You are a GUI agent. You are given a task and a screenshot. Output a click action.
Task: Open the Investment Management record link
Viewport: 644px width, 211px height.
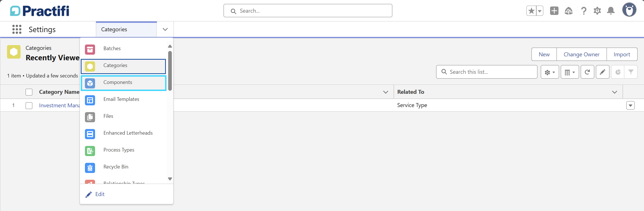click(x=59, y=105)
